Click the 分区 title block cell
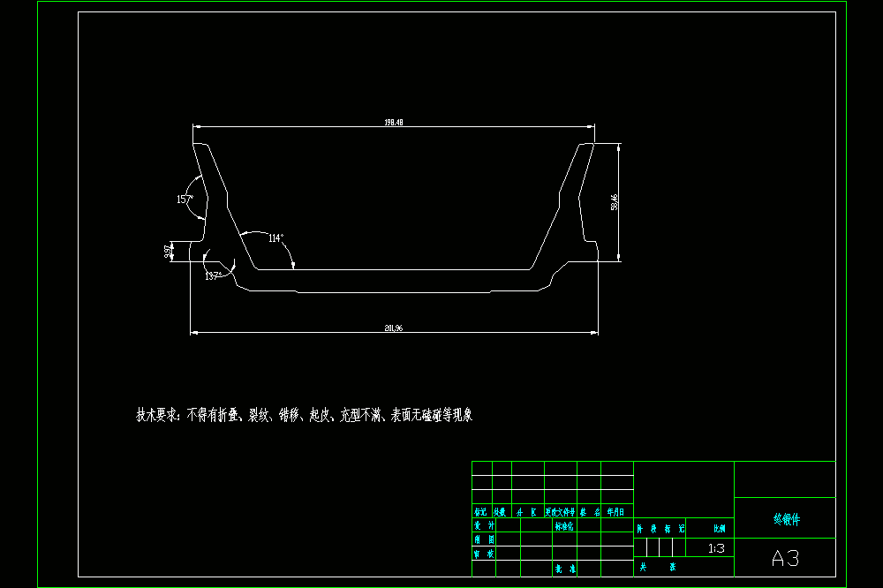Viewport: 883px width, 588px height. [x=526, y=512]
